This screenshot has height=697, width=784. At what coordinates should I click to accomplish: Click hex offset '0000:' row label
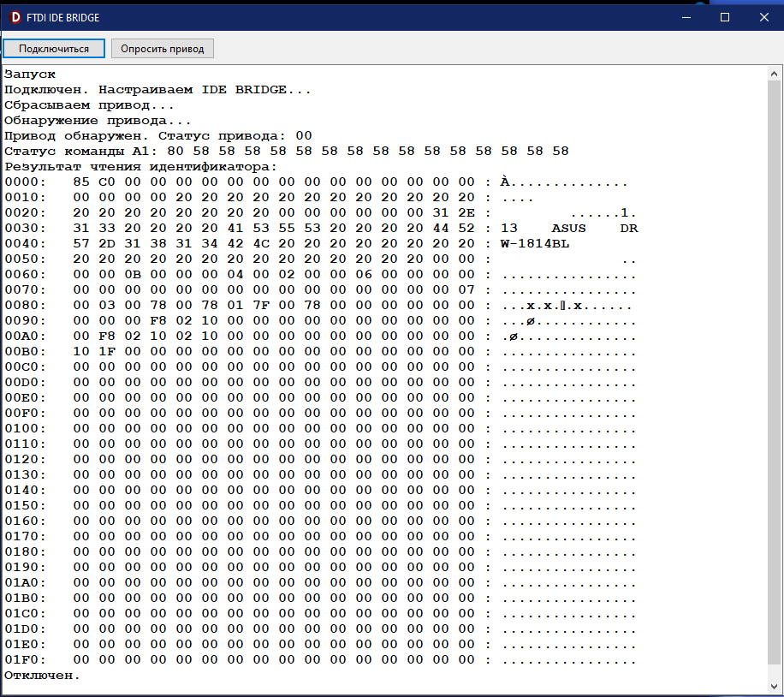click(25, 182)
